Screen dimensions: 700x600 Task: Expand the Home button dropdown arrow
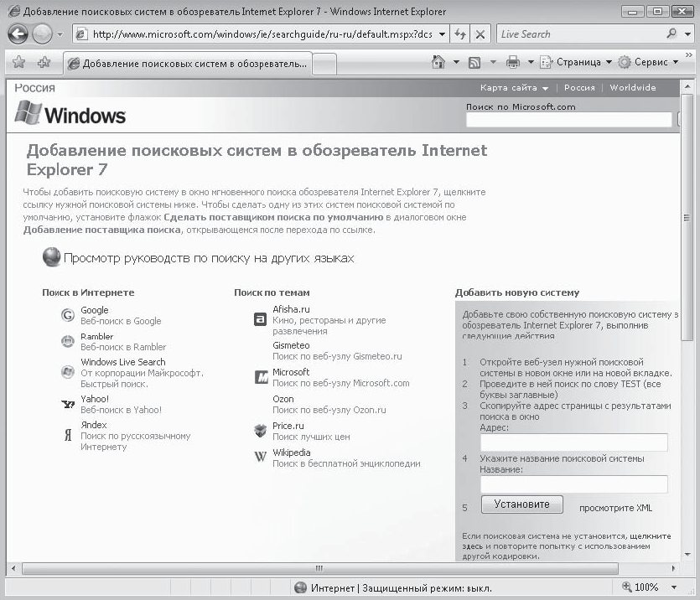click(x=456, y=62)
